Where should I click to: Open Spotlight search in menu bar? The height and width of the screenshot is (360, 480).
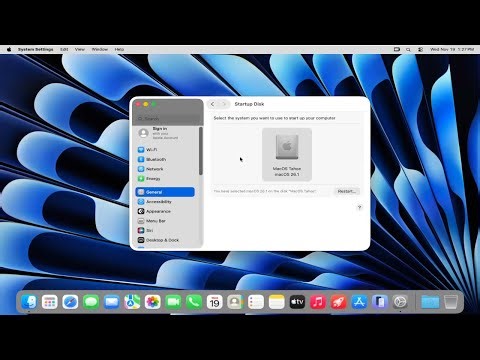(x=408, y=49)
